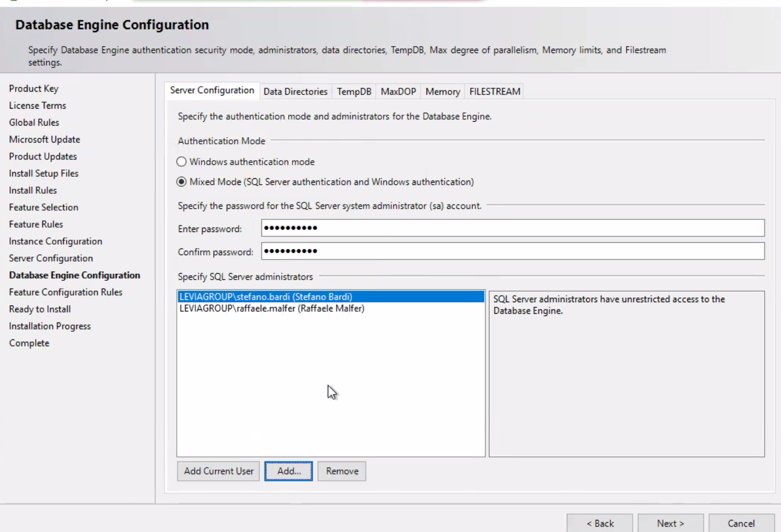Go to the MaxDOP tab
This screenshot has height=532, width=781.
click(x=398, y=92)
